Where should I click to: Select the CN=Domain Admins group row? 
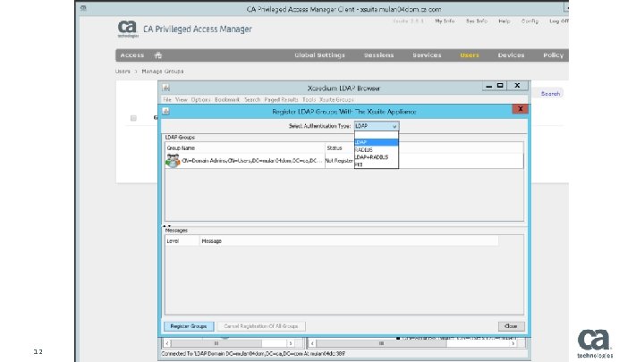(344, 161)
